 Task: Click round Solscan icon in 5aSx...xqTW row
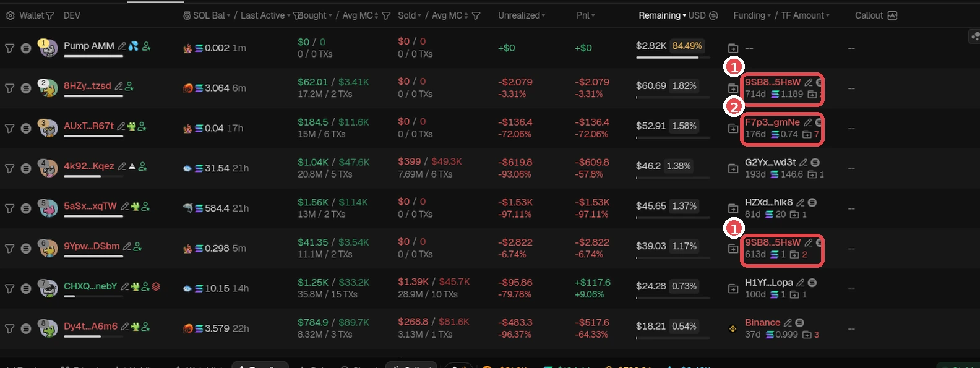point(26,208)
